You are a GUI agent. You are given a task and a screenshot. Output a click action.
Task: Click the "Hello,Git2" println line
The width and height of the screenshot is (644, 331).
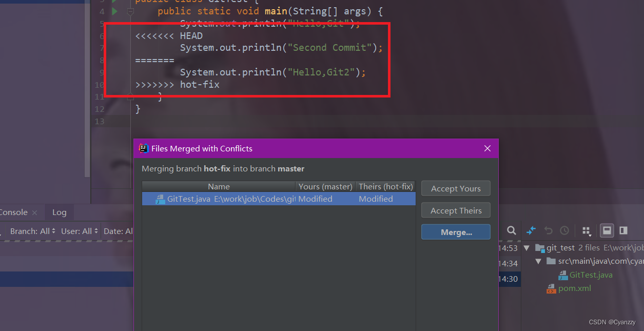[x=272, y=72]
